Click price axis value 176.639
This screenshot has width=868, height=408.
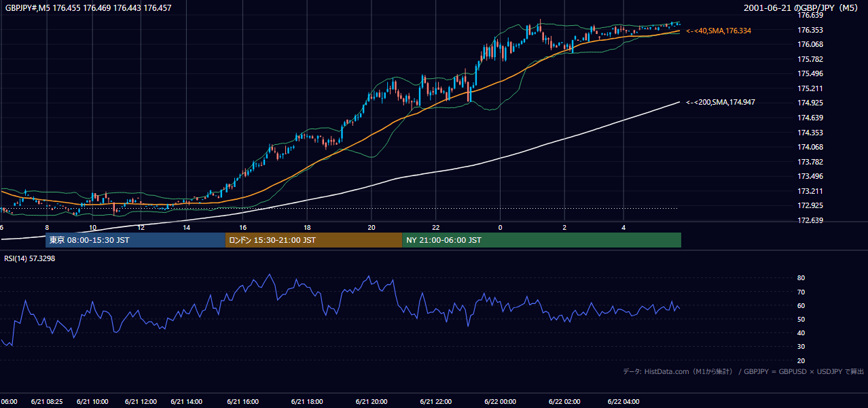pos(810,15)
